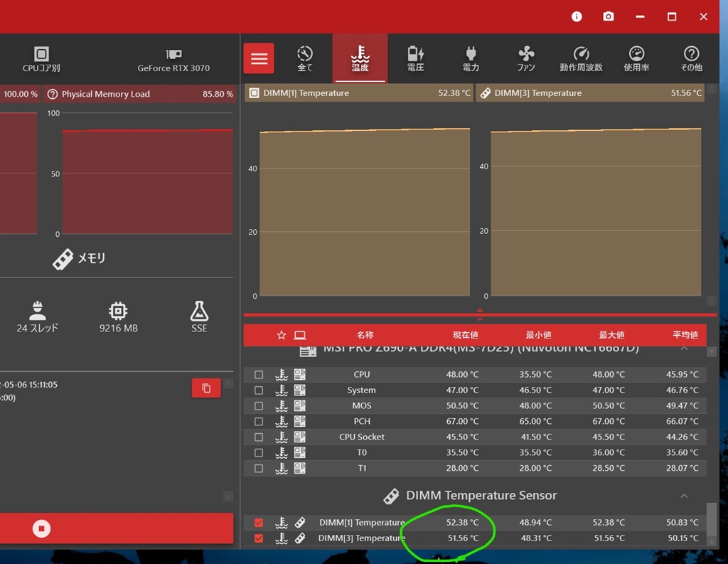The height and width of the screenshot is (564, 728).
Task: Click sensor list scrollbar thumb
Action: click(711, 519)
